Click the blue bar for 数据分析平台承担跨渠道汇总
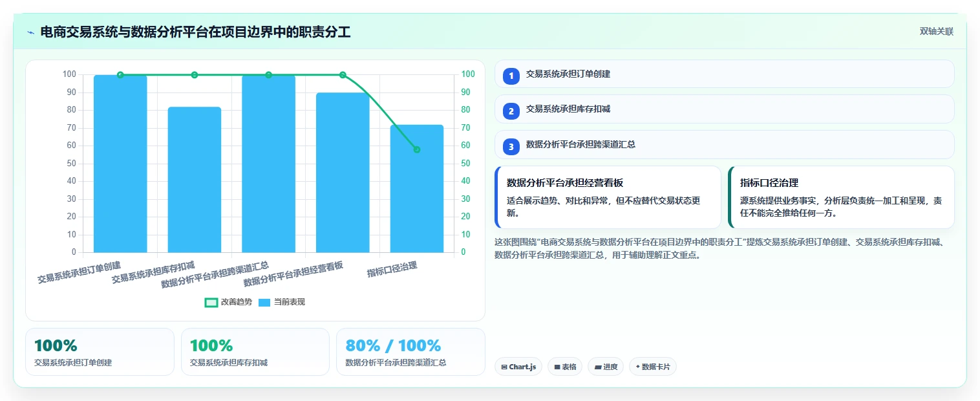980x401 pixels. pyautogui.click(x=268, y=164)
